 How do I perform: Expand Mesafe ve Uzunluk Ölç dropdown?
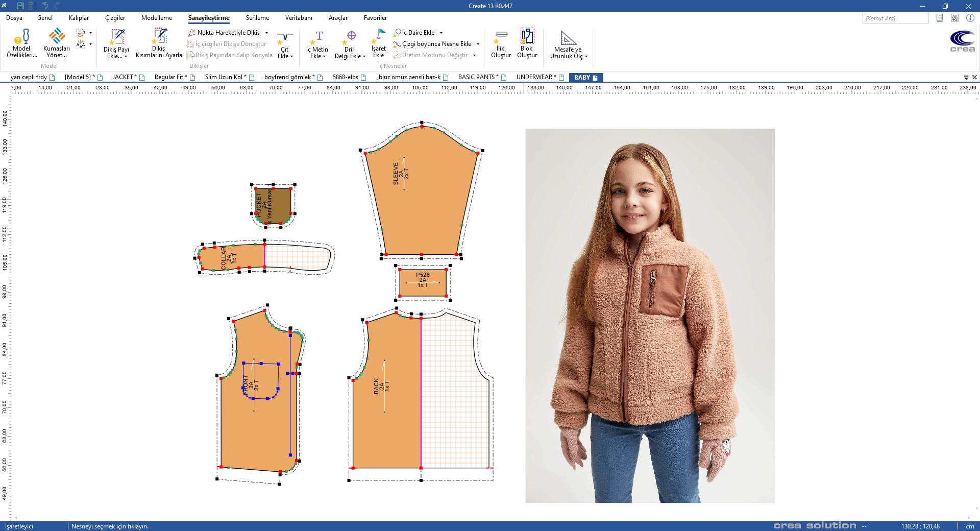(x=586, y=57)
